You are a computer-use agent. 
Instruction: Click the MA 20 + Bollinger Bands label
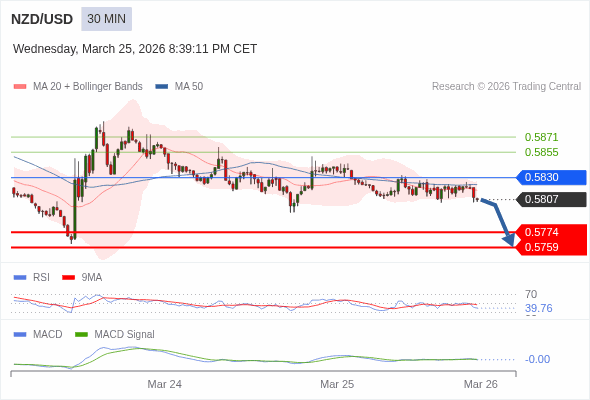[88, 87]
